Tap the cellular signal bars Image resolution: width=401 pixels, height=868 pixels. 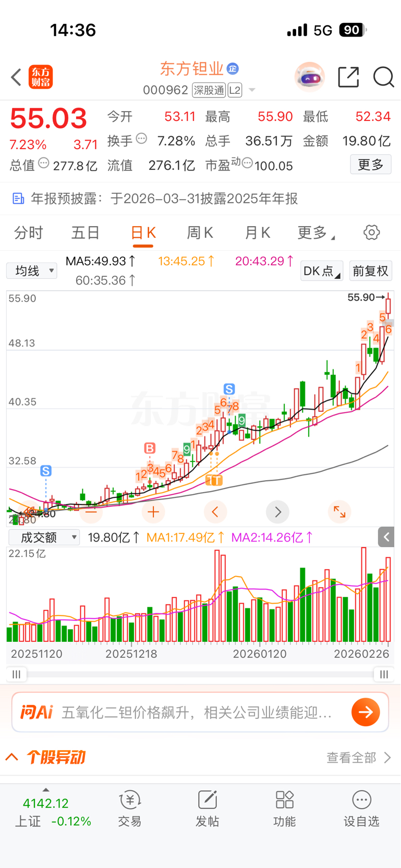click(297, 30)
